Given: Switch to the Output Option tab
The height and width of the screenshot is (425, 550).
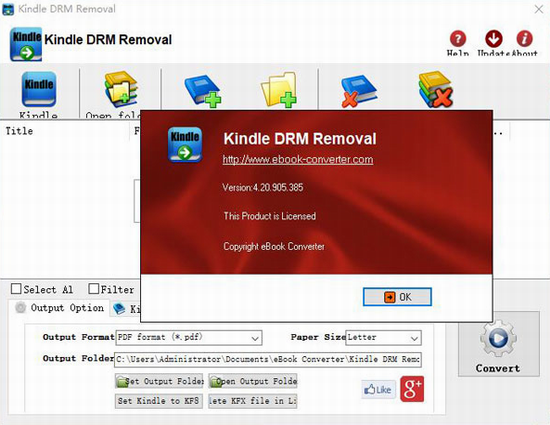Looking at the screenshot, I should click(60, 308).
